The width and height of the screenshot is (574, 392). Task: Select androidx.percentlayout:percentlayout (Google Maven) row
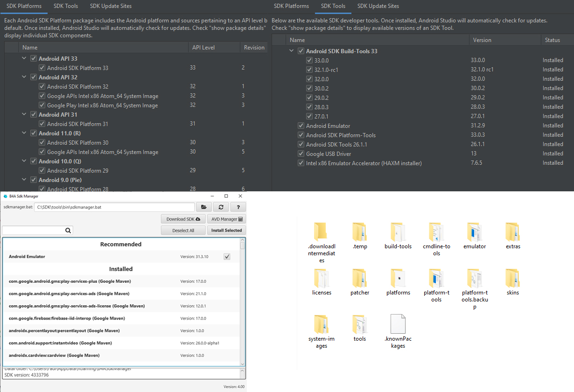[x=121, y=330]
